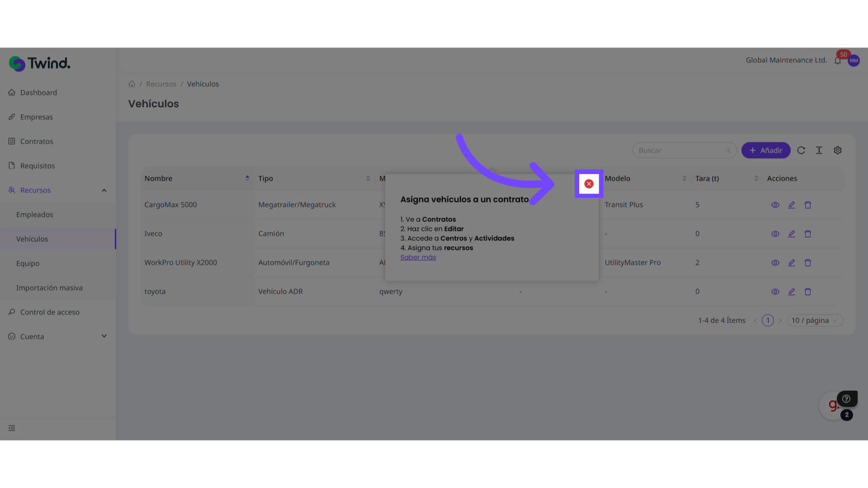The height and width of the screenshot is (488, 868).
Task: Click the Añadir button
Action: pyautogui.click(x=765, y=150)
